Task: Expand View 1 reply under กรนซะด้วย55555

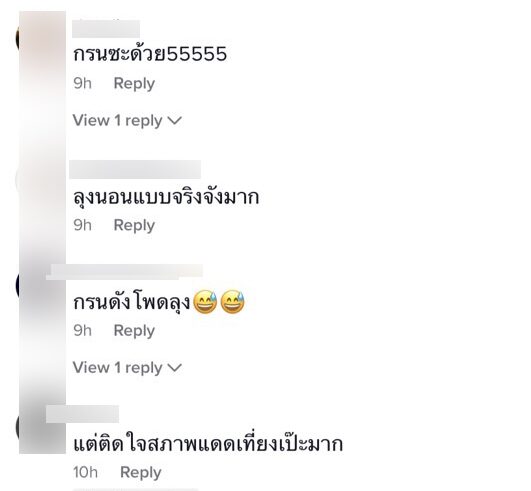Action: coord(127,121)
